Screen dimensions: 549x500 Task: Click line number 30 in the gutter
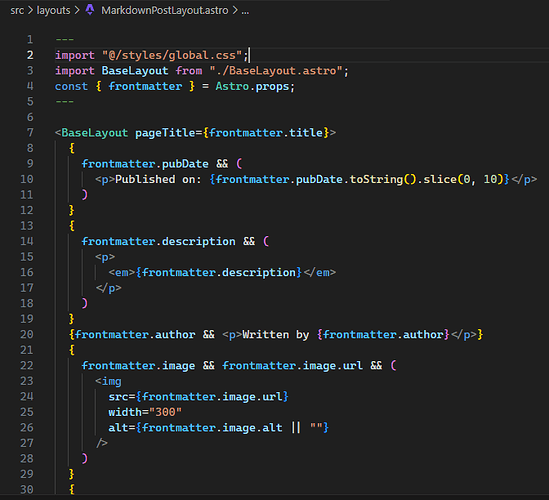27,489
